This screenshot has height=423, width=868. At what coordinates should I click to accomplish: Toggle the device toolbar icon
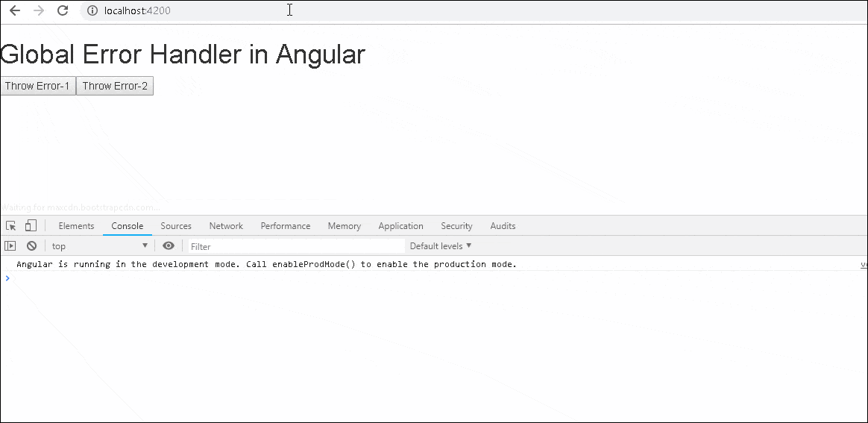coord(31,226)
